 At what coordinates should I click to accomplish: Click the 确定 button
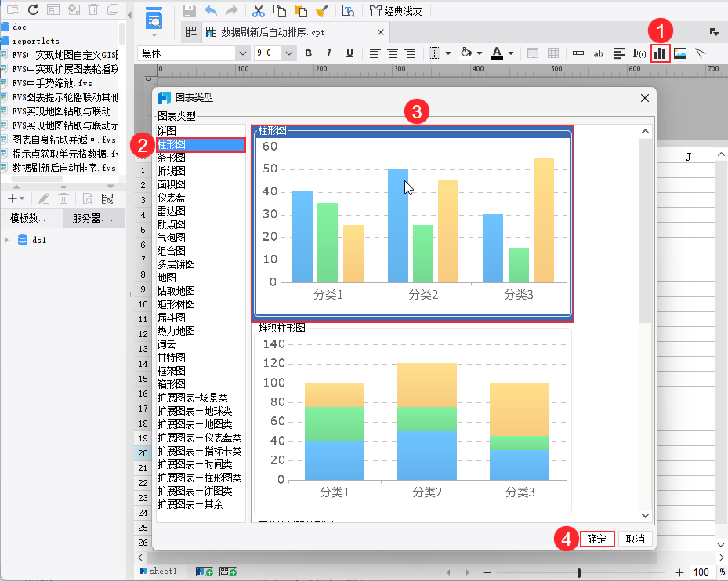click(x=597, y=539)
